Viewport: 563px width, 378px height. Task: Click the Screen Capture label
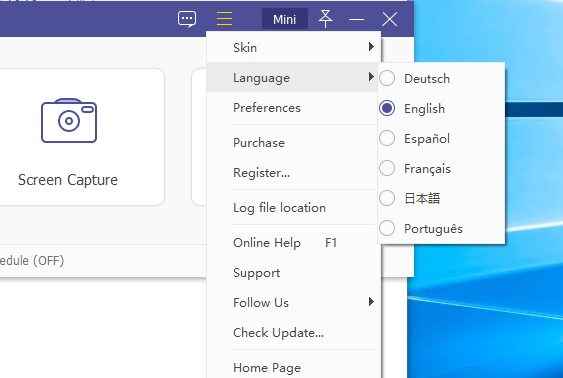(x=68, y=180)
